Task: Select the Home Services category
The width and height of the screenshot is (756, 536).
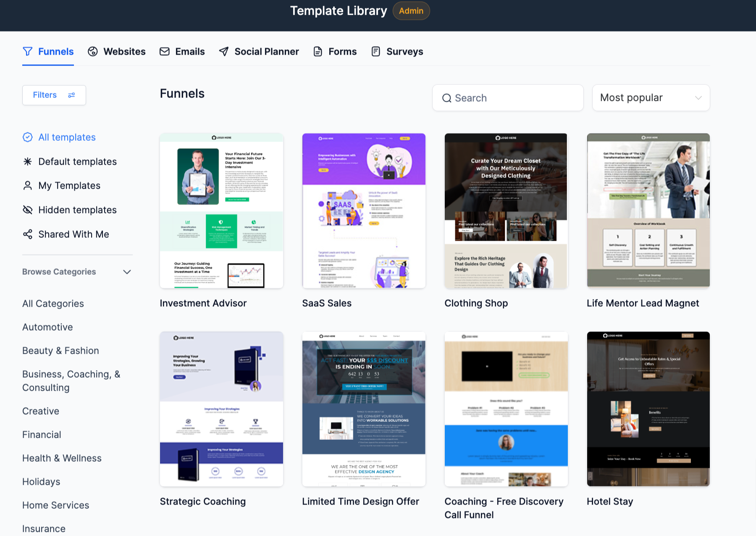Action: 55,505
